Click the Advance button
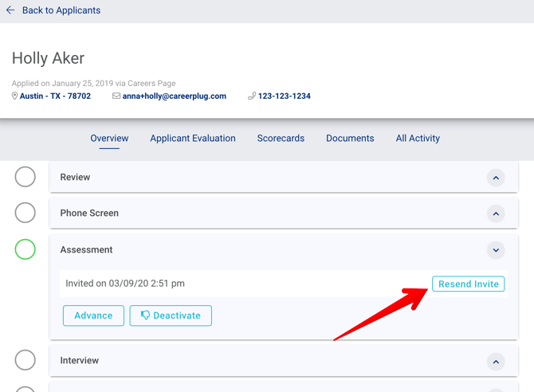The image size is (534, 392). (x=93, y=316)
